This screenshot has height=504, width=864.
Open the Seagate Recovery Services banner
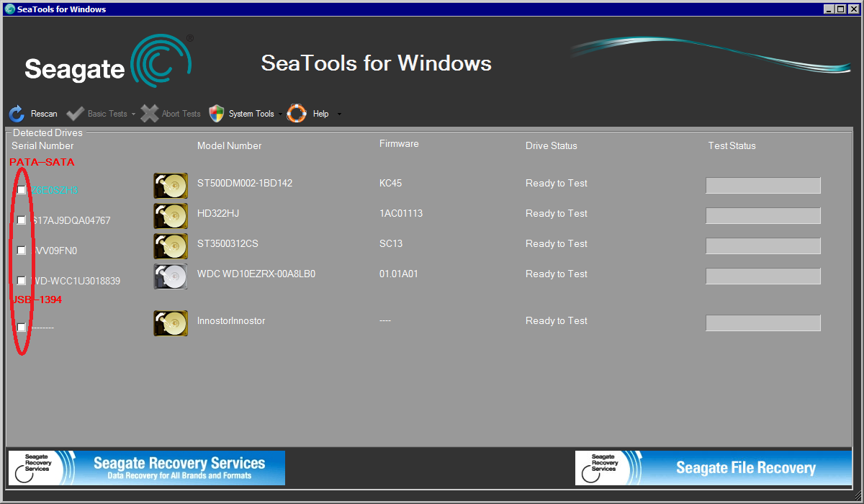[147, 468]
